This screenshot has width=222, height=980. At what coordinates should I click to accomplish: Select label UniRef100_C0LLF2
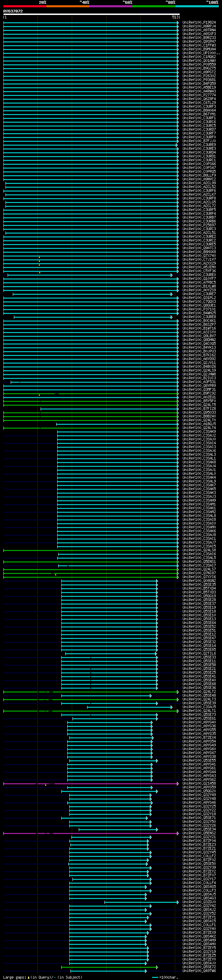[x=199, y=856]
